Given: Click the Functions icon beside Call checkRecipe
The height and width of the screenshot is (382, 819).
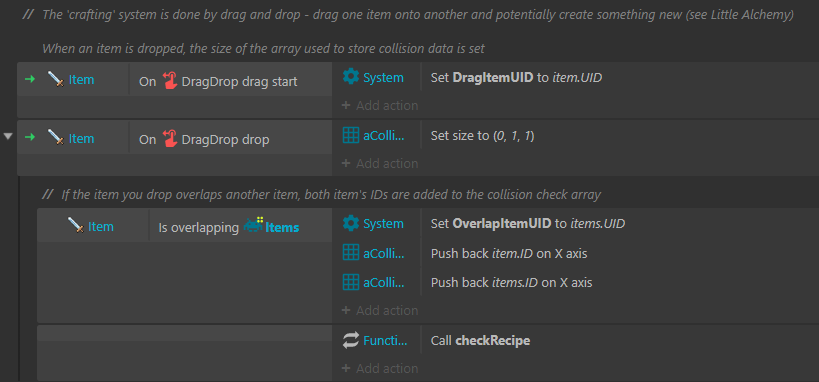Looking at the screenshot, I should click(x=351, y=341).
